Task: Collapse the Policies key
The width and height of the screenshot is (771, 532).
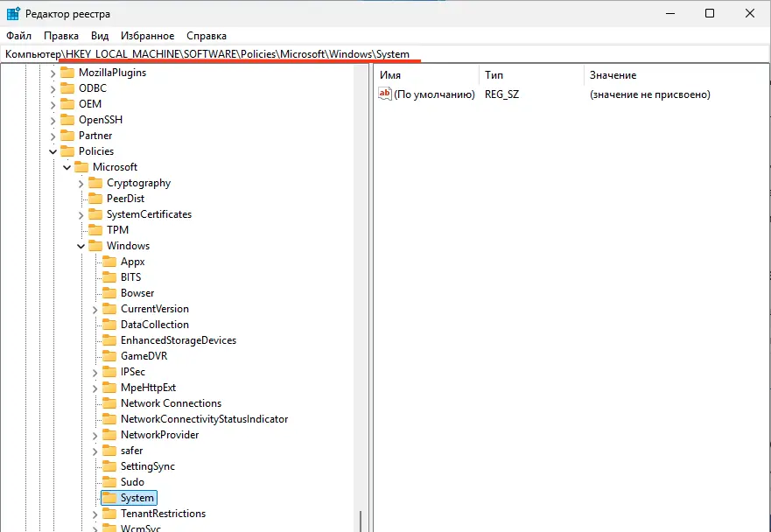Action: point(53,152)
